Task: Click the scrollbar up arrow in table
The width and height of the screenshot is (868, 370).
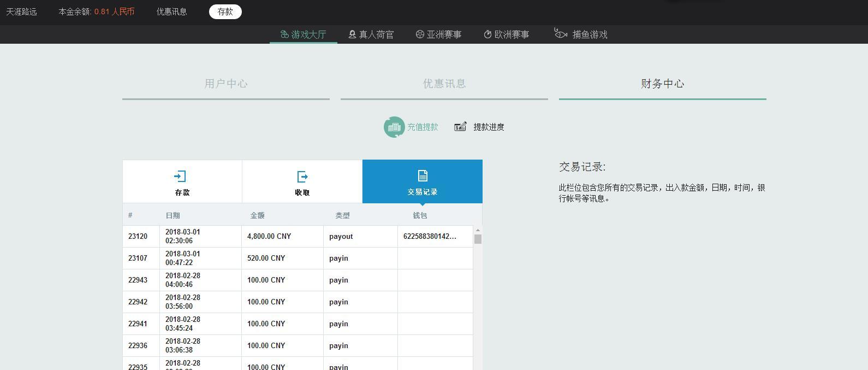Action: coord(478,230)
